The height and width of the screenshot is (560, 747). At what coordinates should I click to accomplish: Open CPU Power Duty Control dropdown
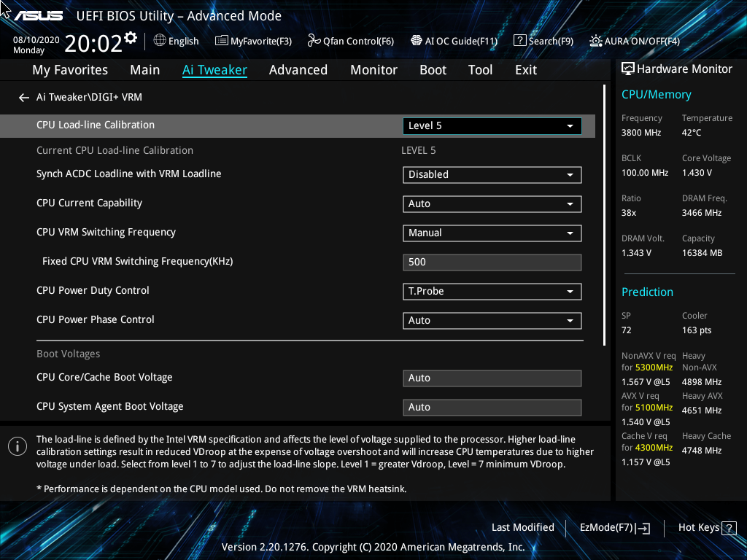[492, 292]
